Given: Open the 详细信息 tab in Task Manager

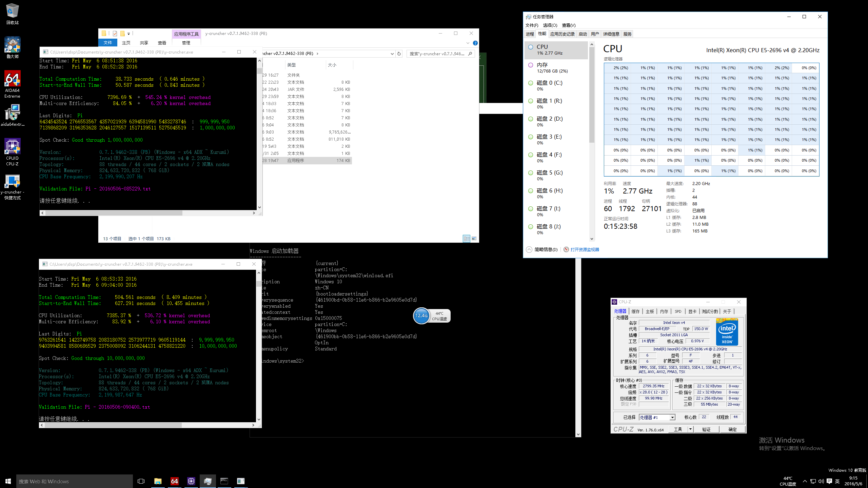Looking at the screenshot, I should pos(611,34).
